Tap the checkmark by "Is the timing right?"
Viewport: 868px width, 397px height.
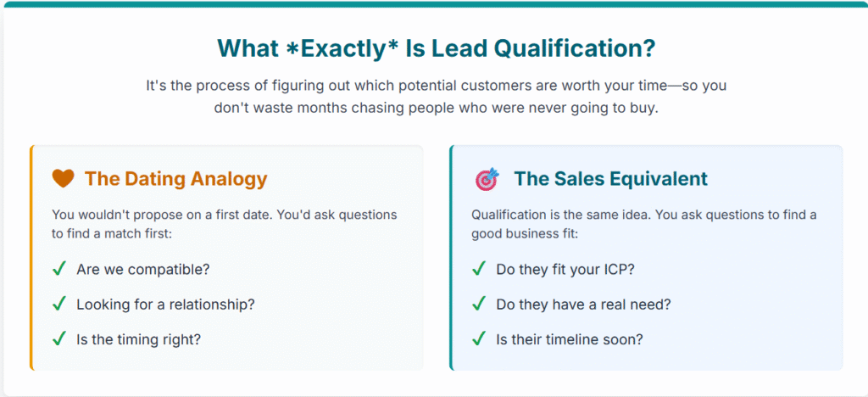59,338
